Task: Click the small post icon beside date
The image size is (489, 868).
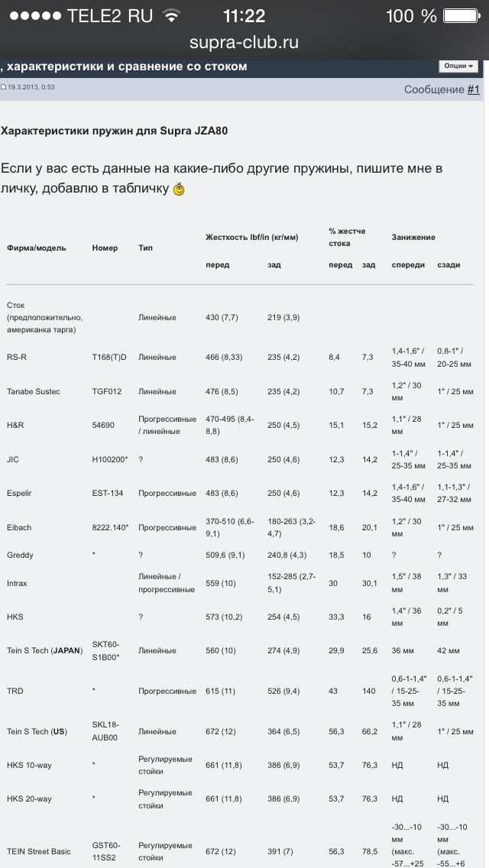Action: pyautogui.click(x=3, y=88)
